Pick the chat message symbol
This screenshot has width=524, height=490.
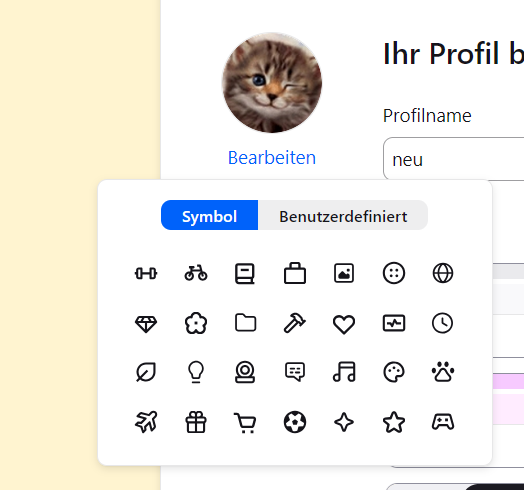(295, 372)
